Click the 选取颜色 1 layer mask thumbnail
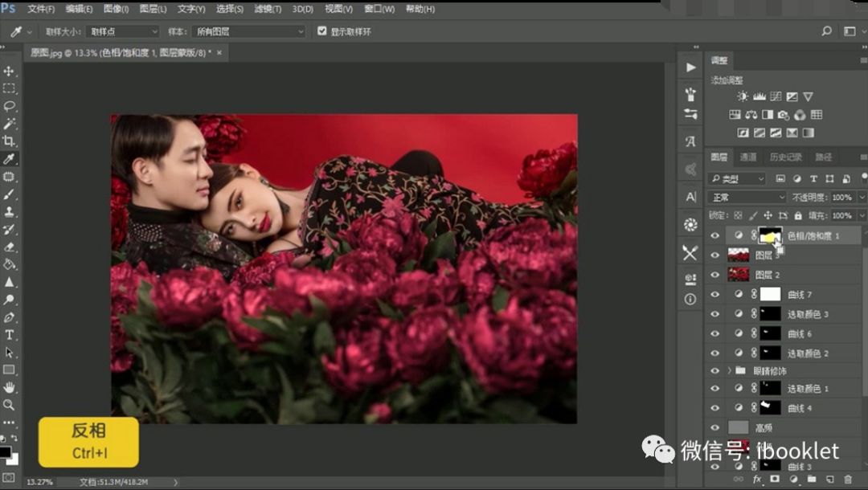Screen dimensions: 868x490 coord(768,387)
